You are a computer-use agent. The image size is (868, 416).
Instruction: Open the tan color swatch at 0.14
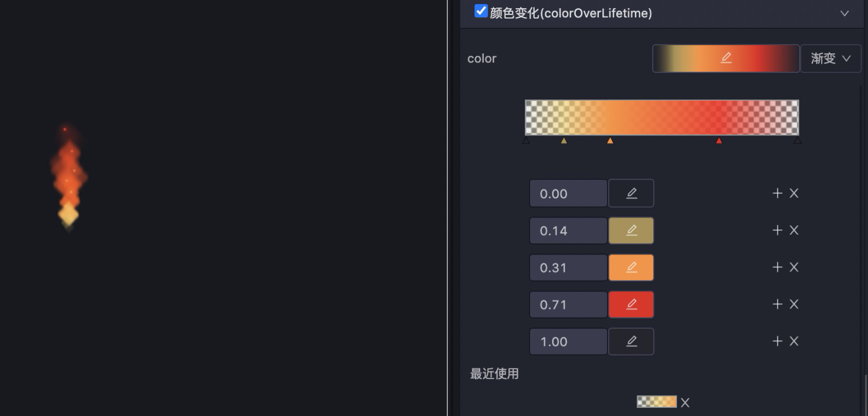[631, 230]
